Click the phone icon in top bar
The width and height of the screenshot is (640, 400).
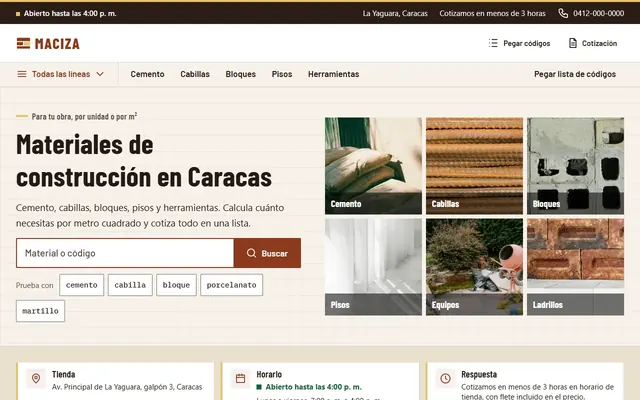563,13
